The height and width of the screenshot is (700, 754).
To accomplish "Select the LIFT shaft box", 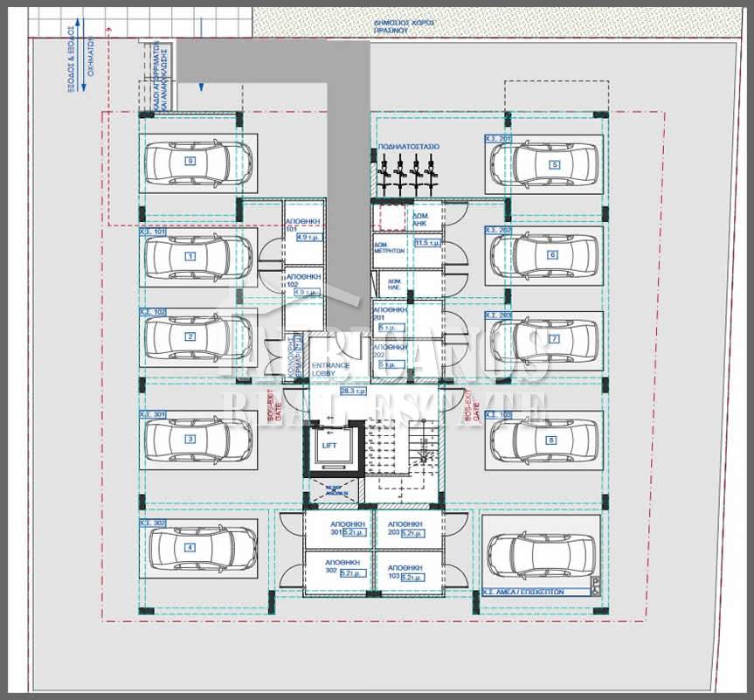I will pyautogui.click(x=329, y=447).
